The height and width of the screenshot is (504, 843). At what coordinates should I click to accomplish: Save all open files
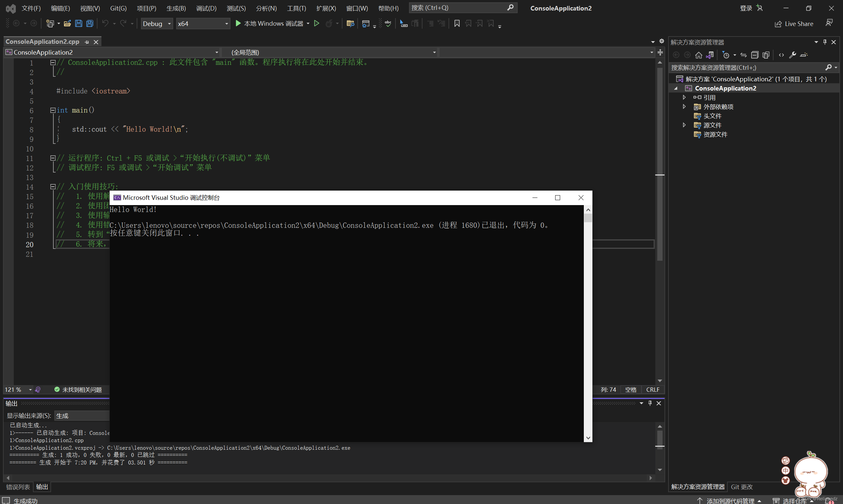coord(89,23)
